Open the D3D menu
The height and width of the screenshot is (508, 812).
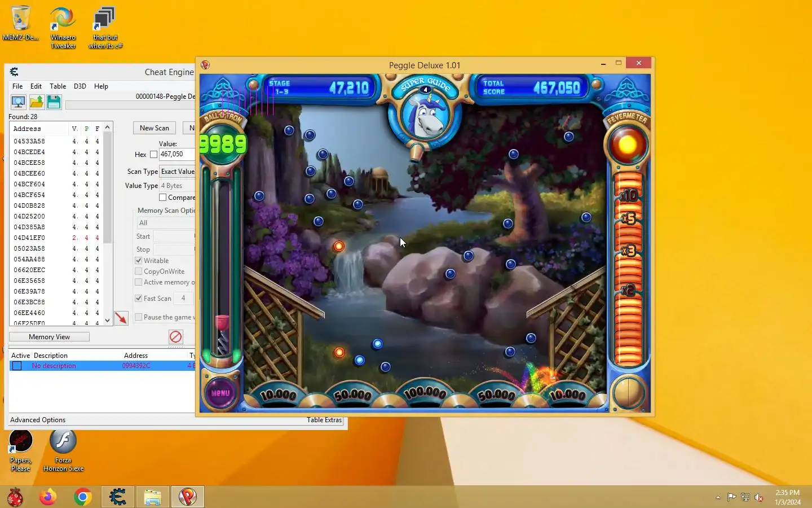(x=80, y=86)
